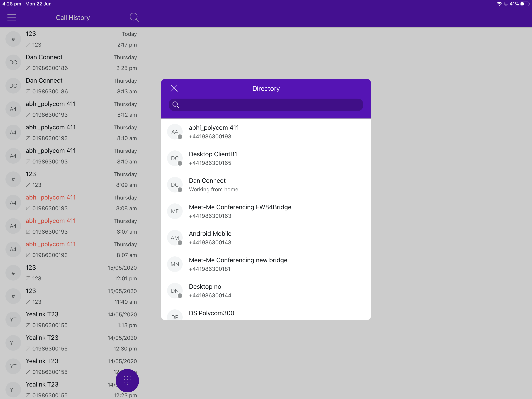Select DS Polycom300 in the Directory
The image size is (532, 399).
[211, 313]
